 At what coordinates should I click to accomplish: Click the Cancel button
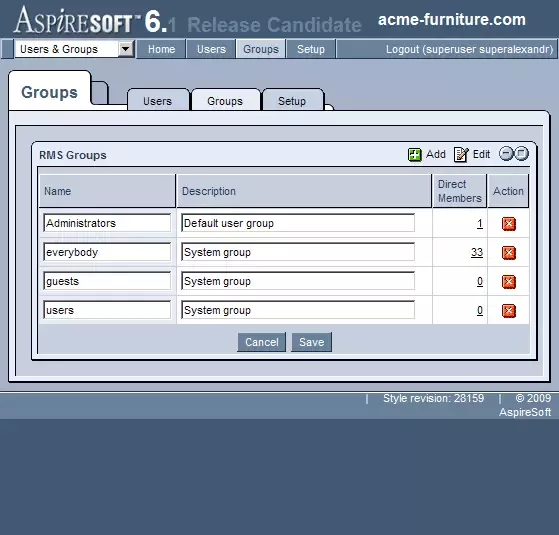[262, 342]
